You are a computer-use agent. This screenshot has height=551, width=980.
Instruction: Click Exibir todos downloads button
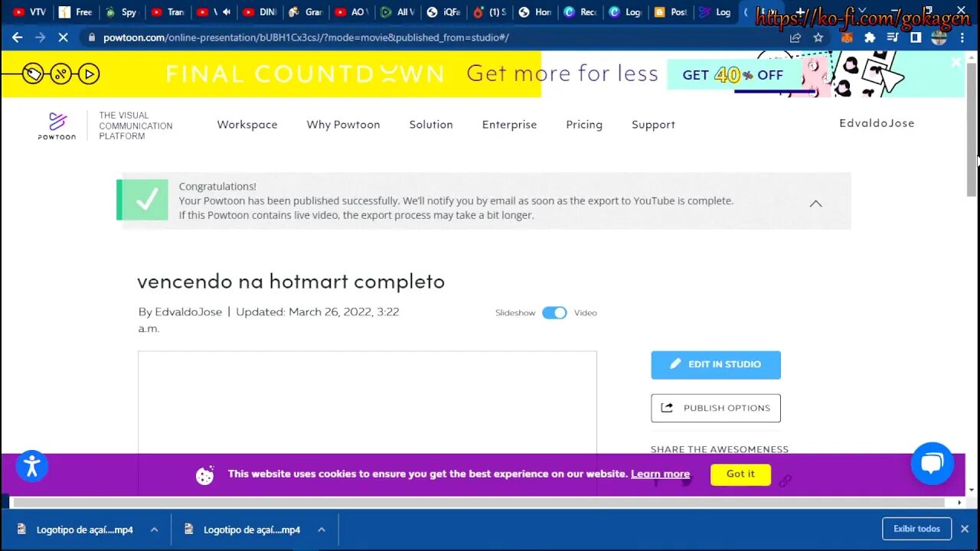(916, 529)
